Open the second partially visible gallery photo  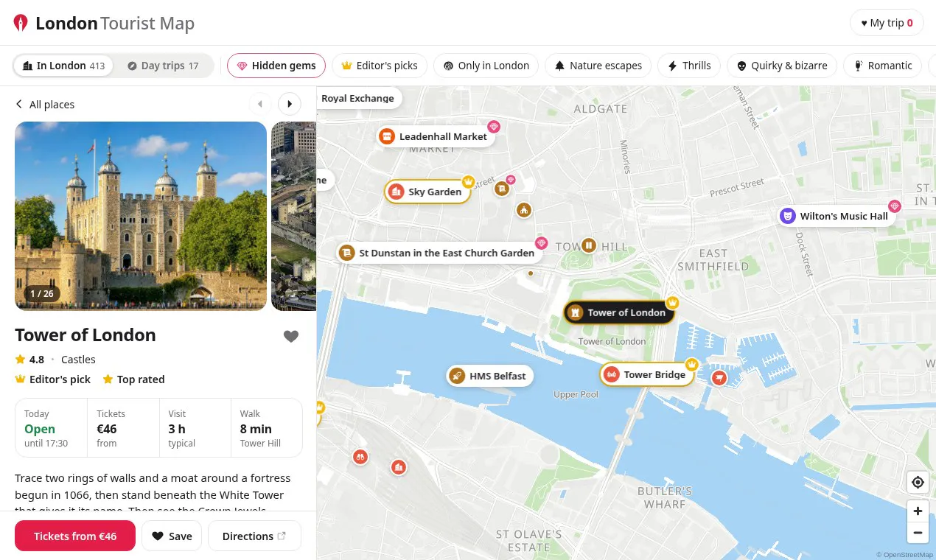(294, 216)
